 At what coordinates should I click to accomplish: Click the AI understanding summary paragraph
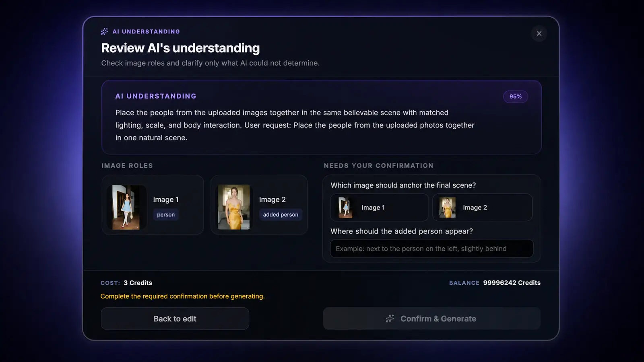[x=295, y=125]
